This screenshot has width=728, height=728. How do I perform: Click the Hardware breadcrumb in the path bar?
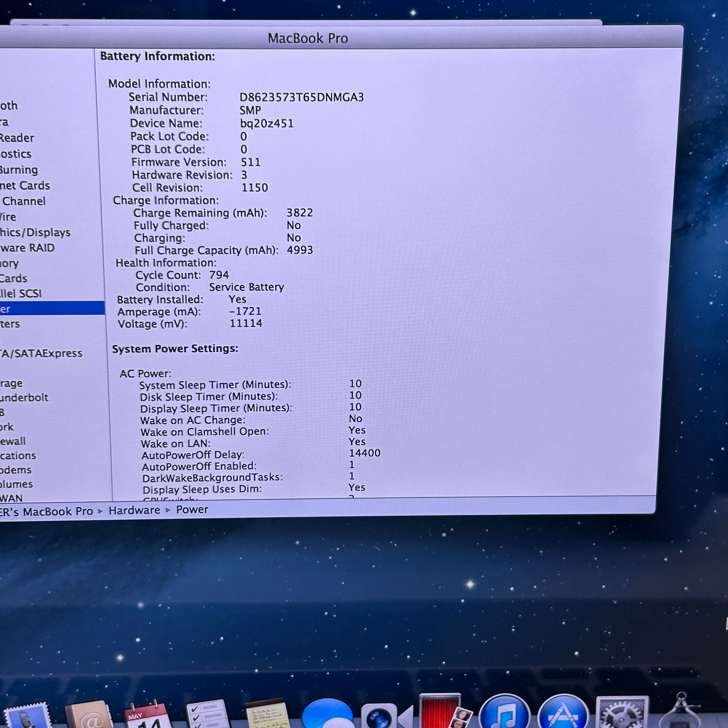pyautogui.click(x=134, y=510)
